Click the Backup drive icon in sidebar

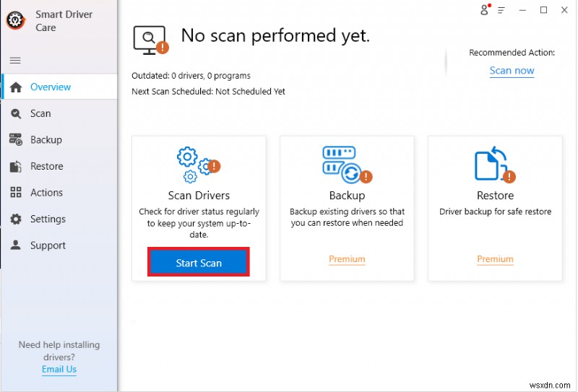(16, 140)
